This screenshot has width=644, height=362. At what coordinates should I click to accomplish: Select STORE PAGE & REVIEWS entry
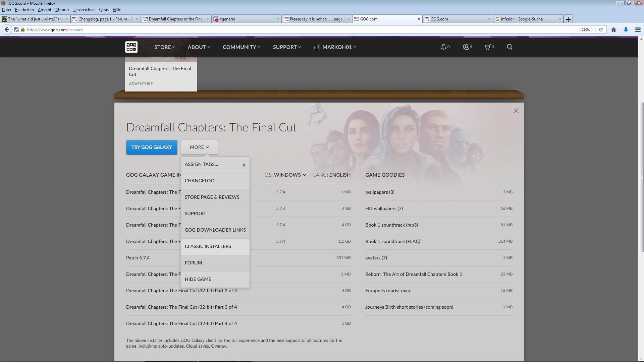tap(215, 197)
